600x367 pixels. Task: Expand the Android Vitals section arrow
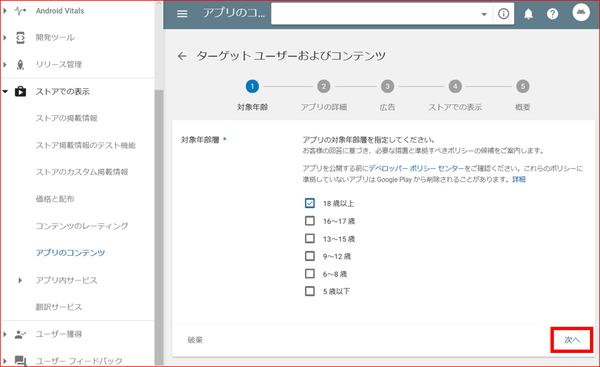pyautogui.click(x=5, y=11)
